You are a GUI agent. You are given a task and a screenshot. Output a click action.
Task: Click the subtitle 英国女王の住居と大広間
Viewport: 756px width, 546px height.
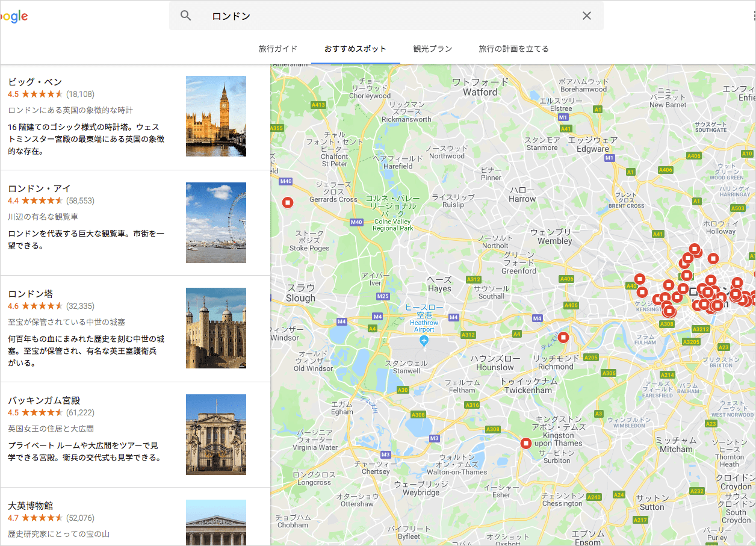pyautogui.click(x=51, y=429)
